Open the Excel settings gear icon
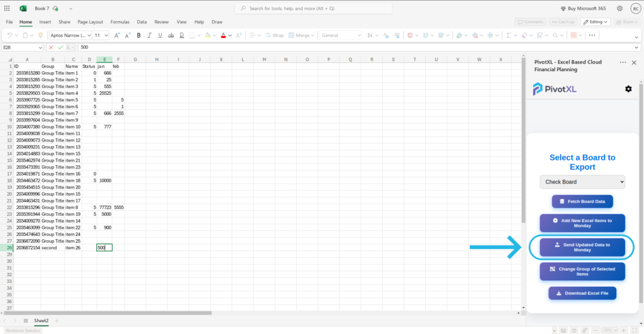Viewport: 644px width, 334px height. (619, 8)
